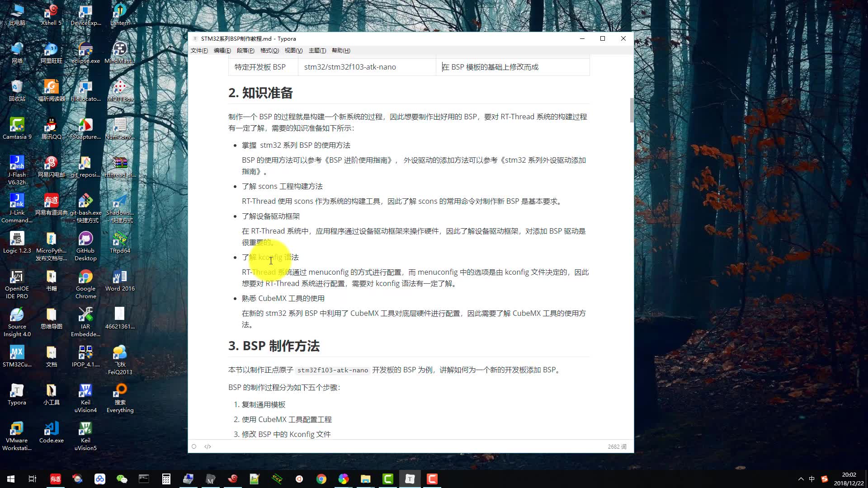Open Windows Start menu
Image resolution: width=868 pixels, height=488 pixels.
(11, 479)
